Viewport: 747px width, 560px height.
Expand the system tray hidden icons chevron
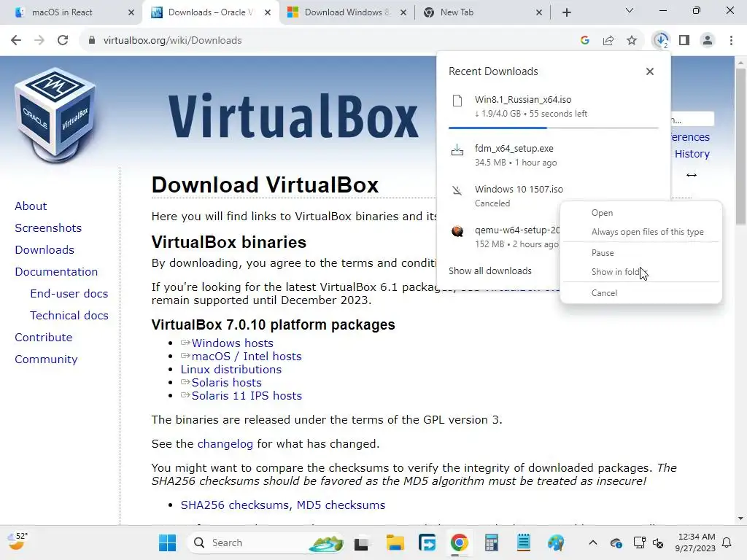click(x=592, y=542)
